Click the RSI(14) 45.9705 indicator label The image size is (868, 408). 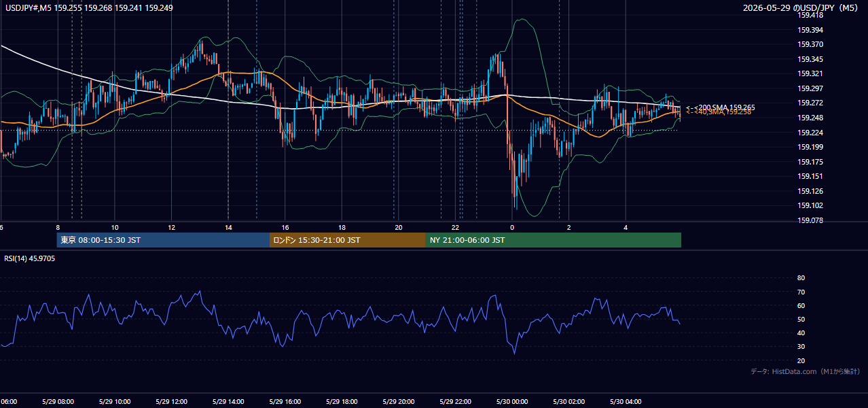click(30, 258)
